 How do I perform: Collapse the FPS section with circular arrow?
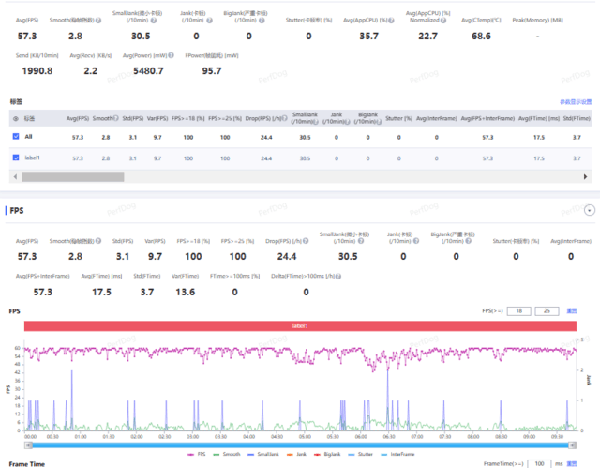(589, 211)
